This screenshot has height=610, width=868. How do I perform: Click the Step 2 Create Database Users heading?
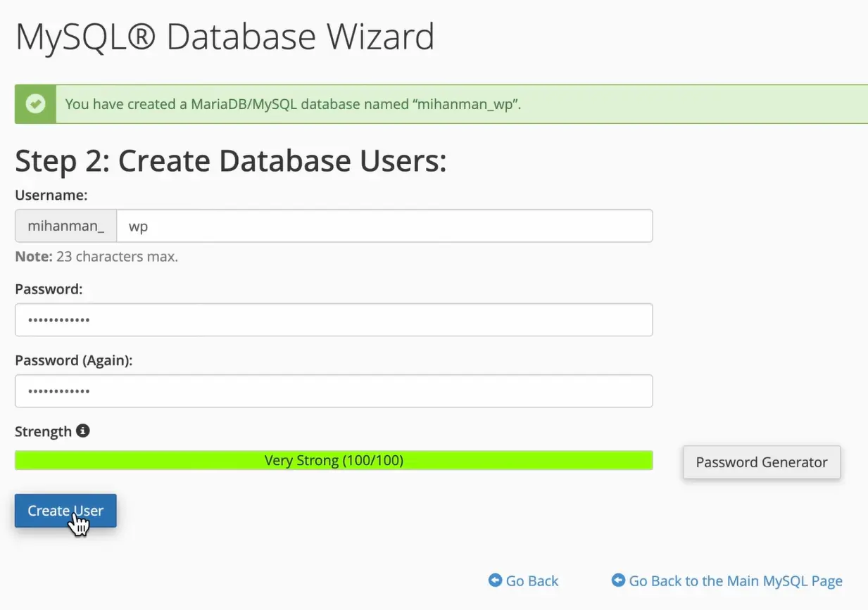pyautogui.click(x=230, y=161)
